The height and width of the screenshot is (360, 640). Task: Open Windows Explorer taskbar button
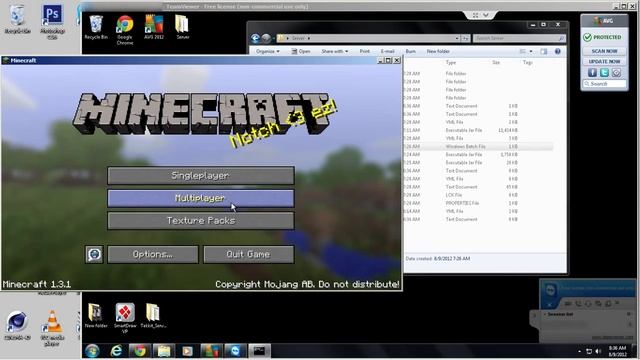tap(164, 351)
